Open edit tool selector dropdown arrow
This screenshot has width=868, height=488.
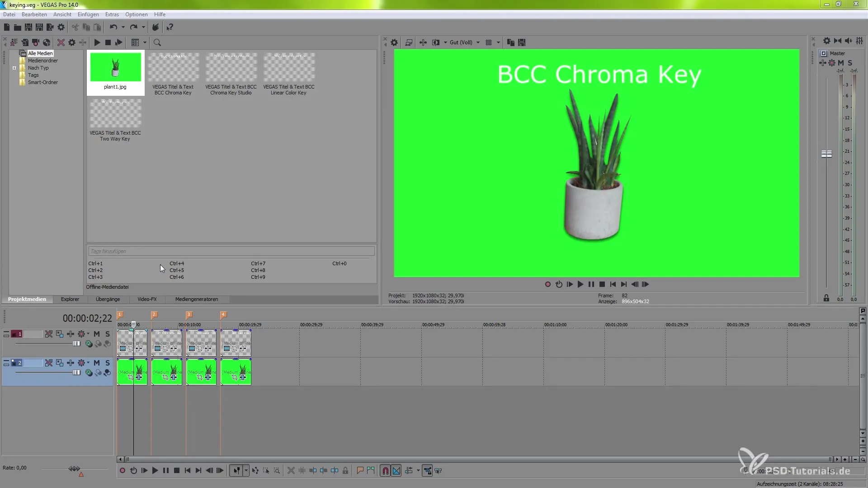[x=246, y=471]
